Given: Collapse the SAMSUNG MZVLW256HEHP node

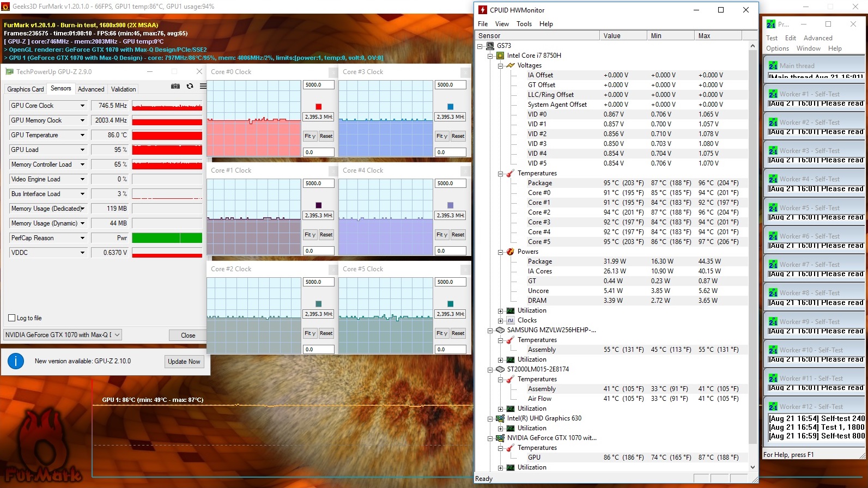Looking at the screenshot, I should click(490, 330).
